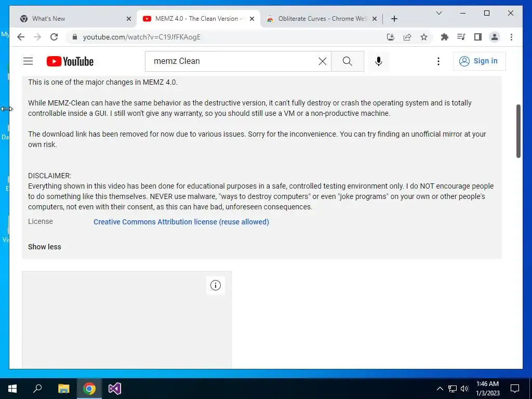Click the browser forward arrow
Image resolution: width=532 pixels, height=399 pixels.
pos(37,37)
